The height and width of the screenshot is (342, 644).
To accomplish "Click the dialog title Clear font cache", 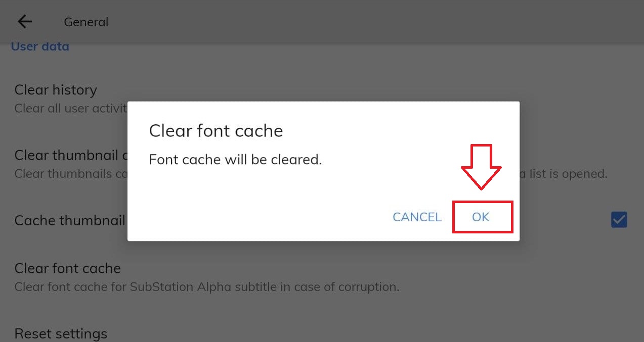I will click(x=216, y=131).
